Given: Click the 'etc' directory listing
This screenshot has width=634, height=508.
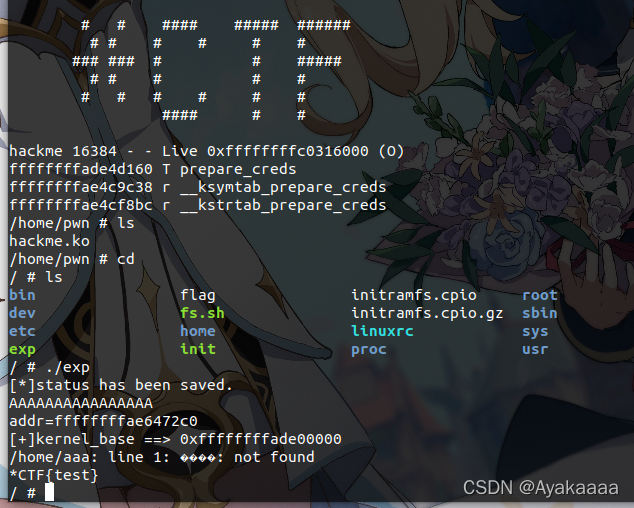Looking at the screenshot, I should 22,331.
